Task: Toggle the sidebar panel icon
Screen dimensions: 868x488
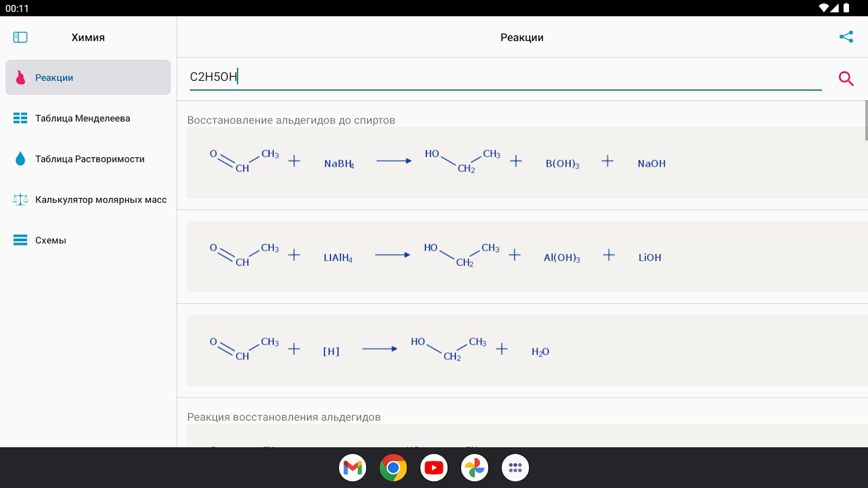Action: tap(20, 37)
